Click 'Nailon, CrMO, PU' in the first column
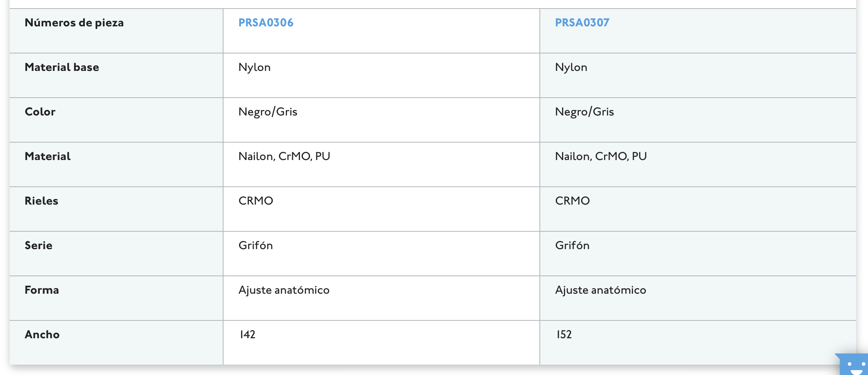This screenshot has width=868, height=375. coord(284,156)
